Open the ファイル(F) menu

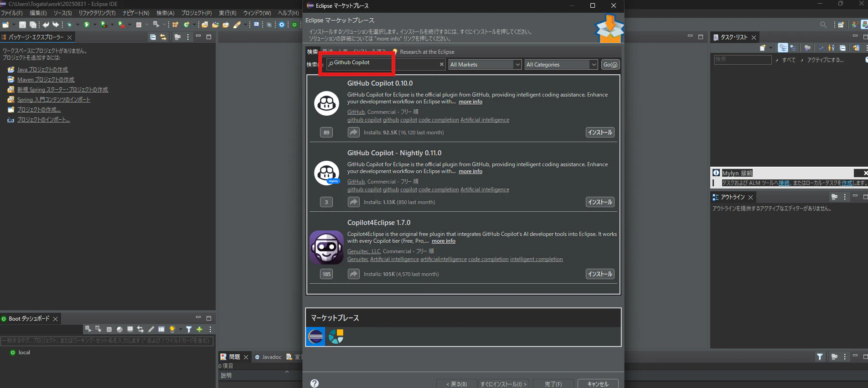click(x=12, y=13)
